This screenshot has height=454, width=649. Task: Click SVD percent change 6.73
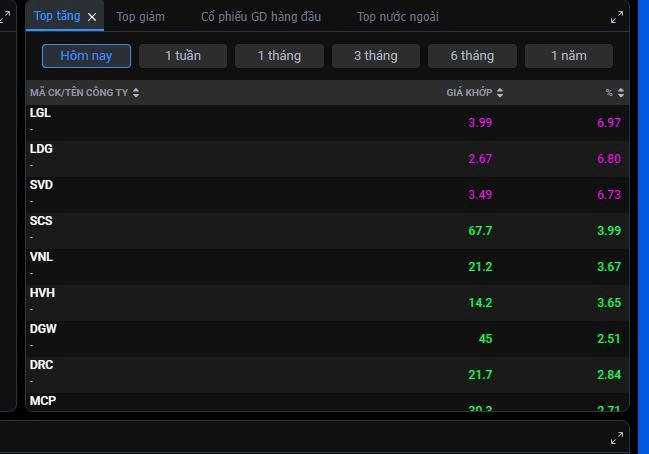tap(609, 195)
